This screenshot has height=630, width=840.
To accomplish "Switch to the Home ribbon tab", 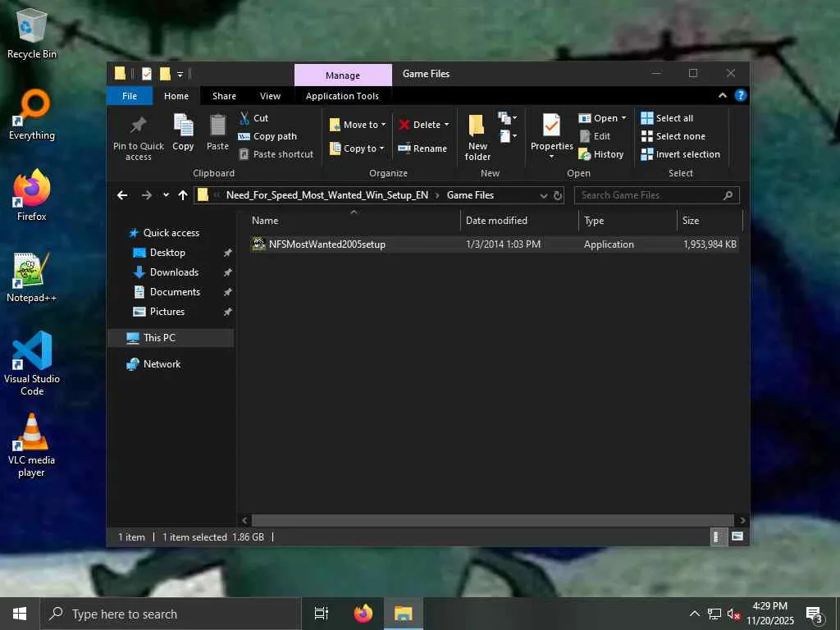I will pos(176,96).
